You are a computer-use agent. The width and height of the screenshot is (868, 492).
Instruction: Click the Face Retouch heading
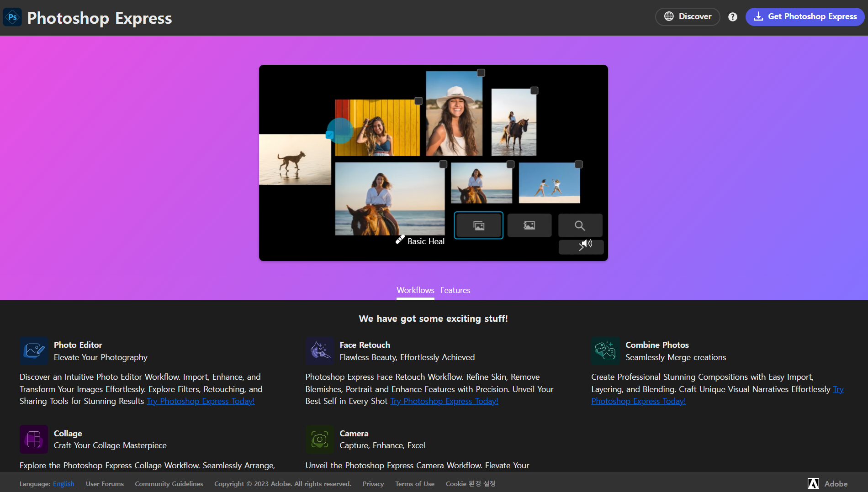[x=365, y=345]
